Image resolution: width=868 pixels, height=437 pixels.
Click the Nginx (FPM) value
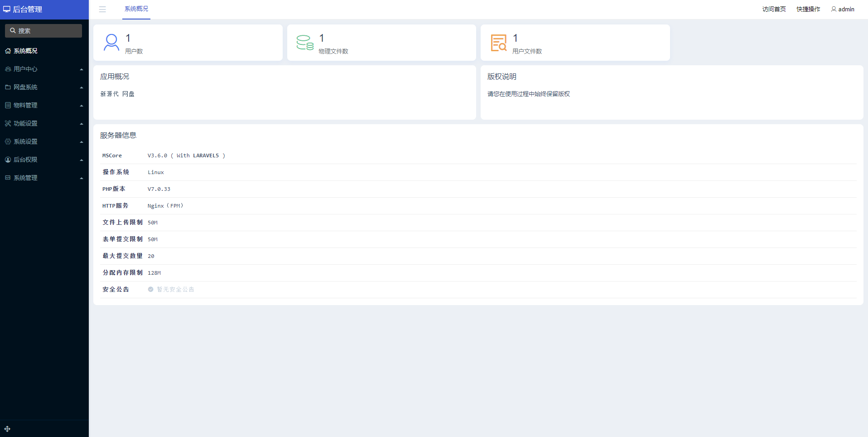165,206
